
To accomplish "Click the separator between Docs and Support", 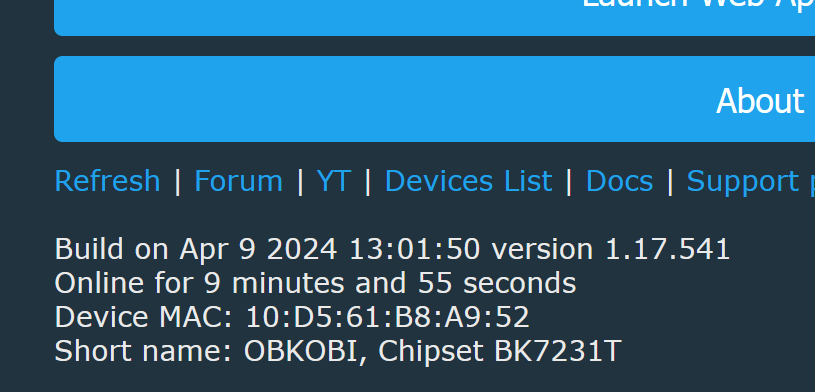I will click(x=670, y=181).
